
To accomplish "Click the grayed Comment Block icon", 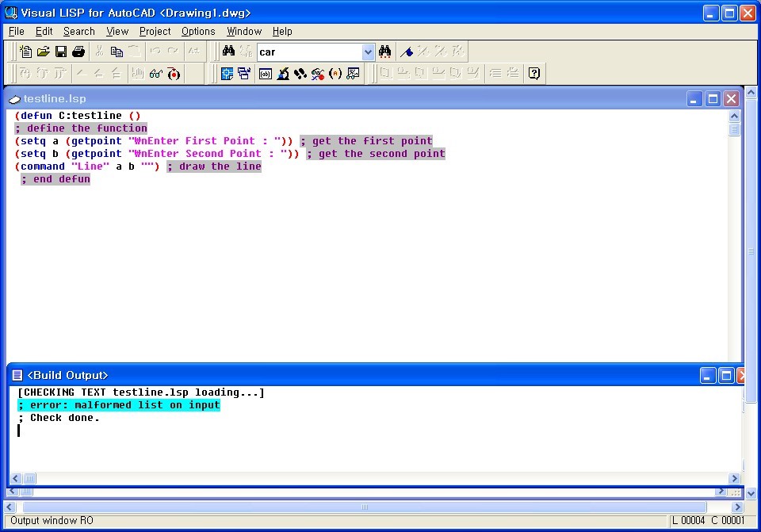I will click(x=495, y=73).
